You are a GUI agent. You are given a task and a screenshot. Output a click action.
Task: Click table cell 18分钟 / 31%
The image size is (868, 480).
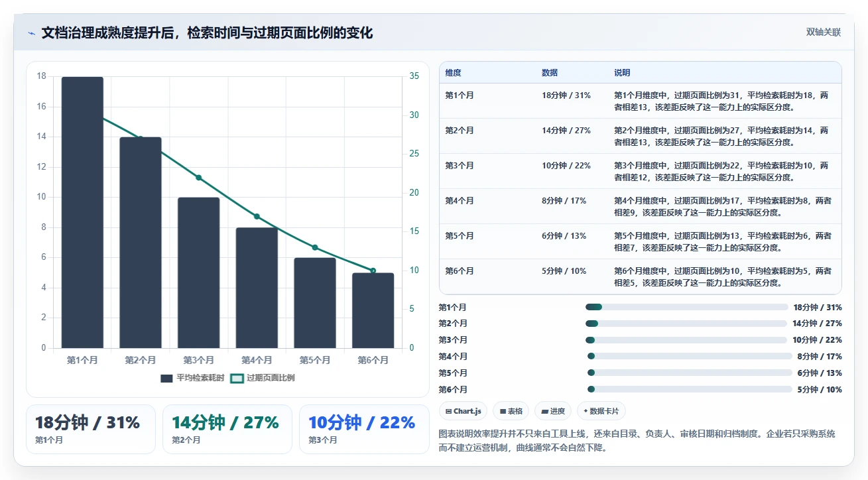566,95
